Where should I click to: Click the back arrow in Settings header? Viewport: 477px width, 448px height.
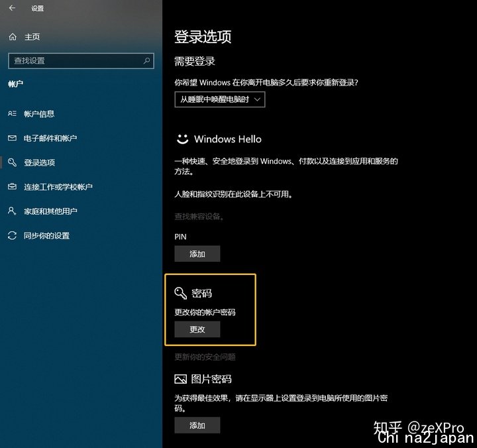[12, 8]
